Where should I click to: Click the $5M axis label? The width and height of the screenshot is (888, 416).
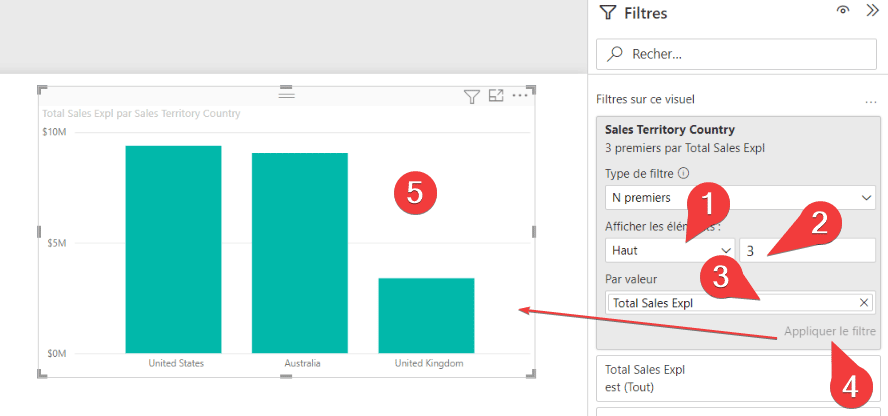[x=57, y=243]
